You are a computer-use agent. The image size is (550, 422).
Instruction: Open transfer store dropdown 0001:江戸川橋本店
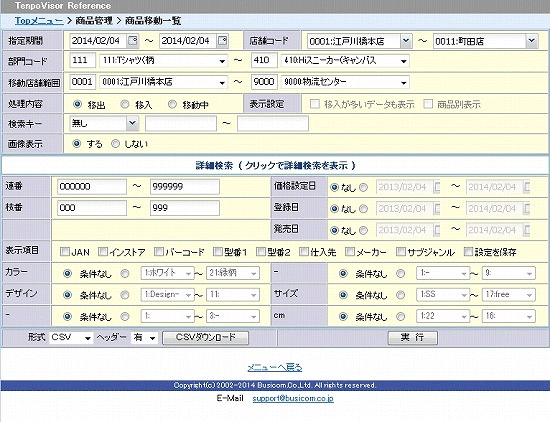click(x=163, y=82)
